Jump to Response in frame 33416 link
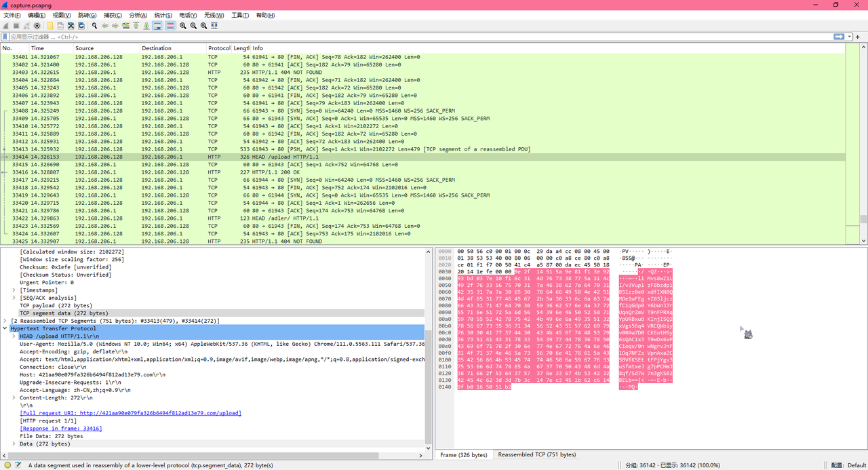This screenshot has width=868, height=470. (60, 429)
